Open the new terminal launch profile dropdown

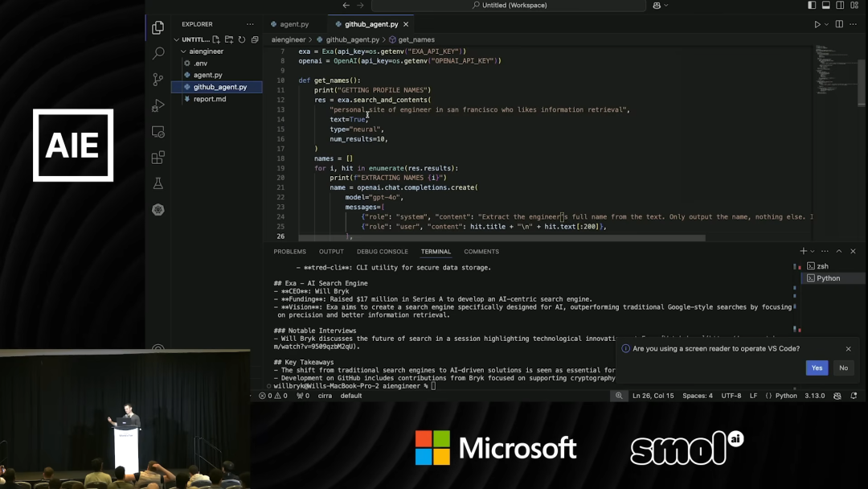(x=812, y=251)
